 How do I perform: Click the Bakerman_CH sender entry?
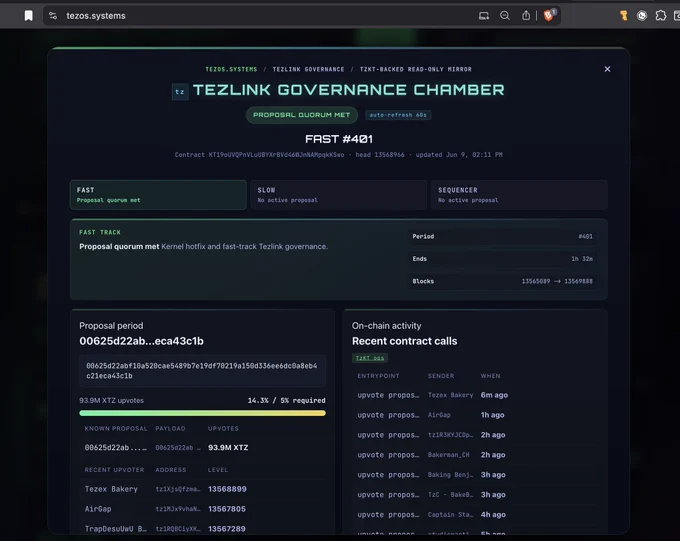[x=449, y=455]
